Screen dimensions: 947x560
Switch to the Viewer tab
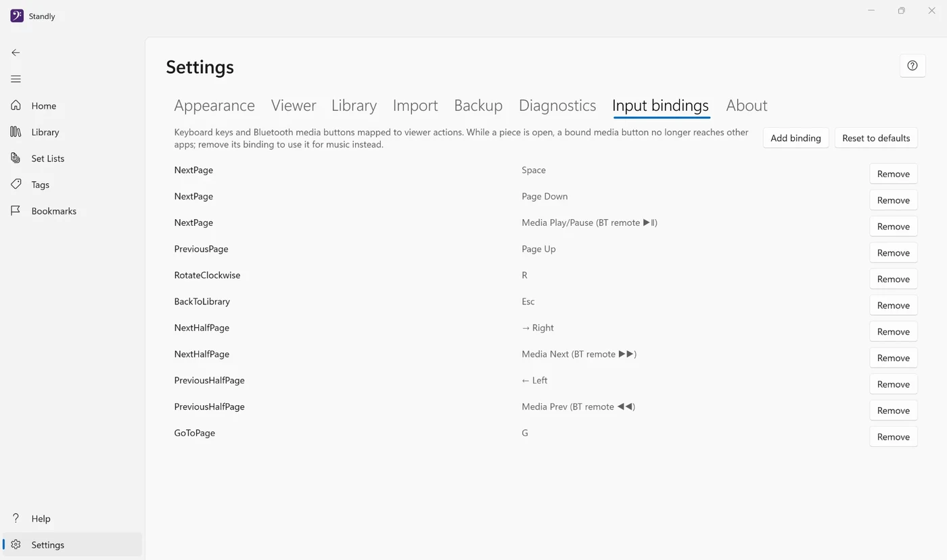[294, 106]
